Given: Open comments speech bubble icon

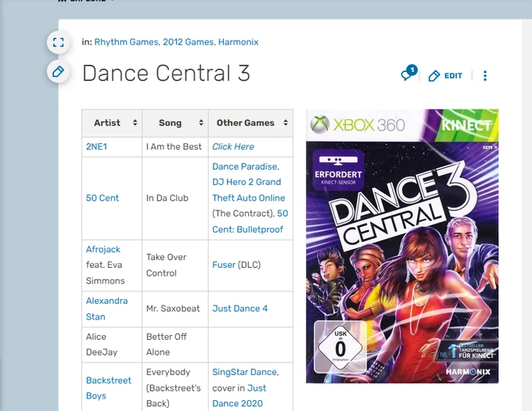Looking at the screenshot, I should tap(408, 73).
